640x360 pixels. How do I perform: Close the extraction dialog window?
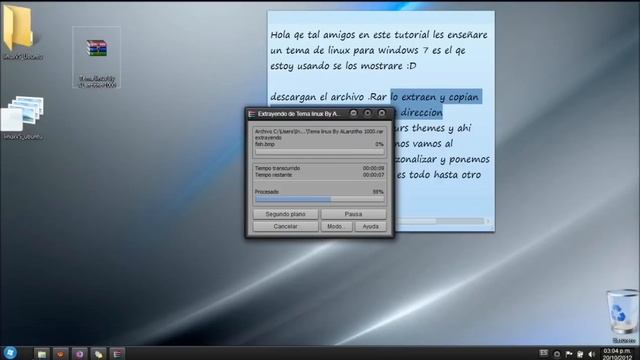coord(382,113)
